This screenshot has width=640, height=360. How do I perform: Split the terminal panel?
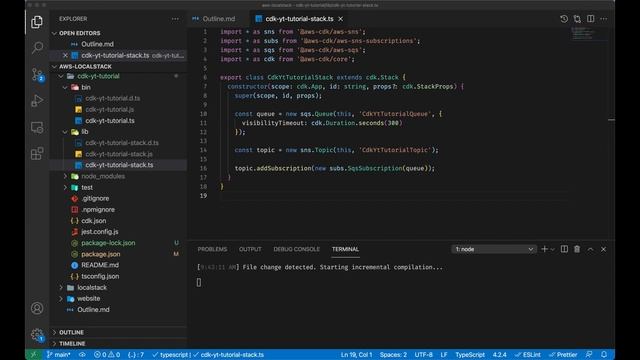[564, 249]
